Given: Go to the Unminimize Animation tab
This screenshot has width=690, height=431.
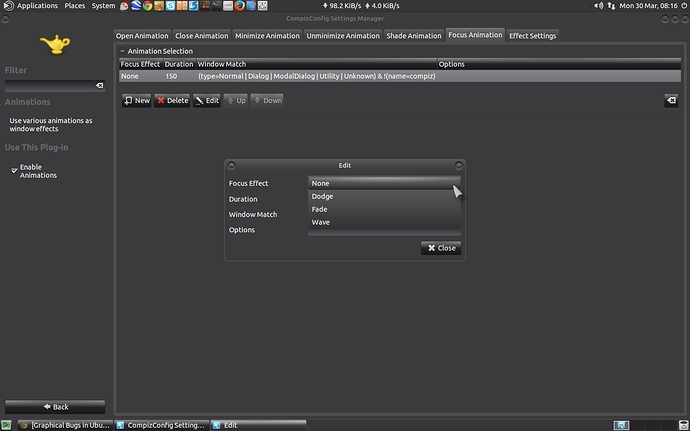Looking at the screenshot, I should point(343,36).
